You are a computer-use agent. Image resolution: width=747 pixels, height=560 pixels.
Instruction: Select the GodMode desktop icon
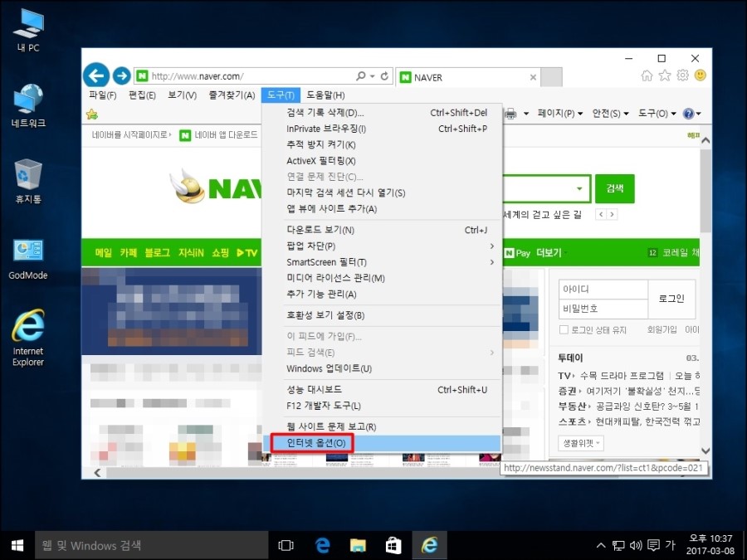tap(28, 259)
